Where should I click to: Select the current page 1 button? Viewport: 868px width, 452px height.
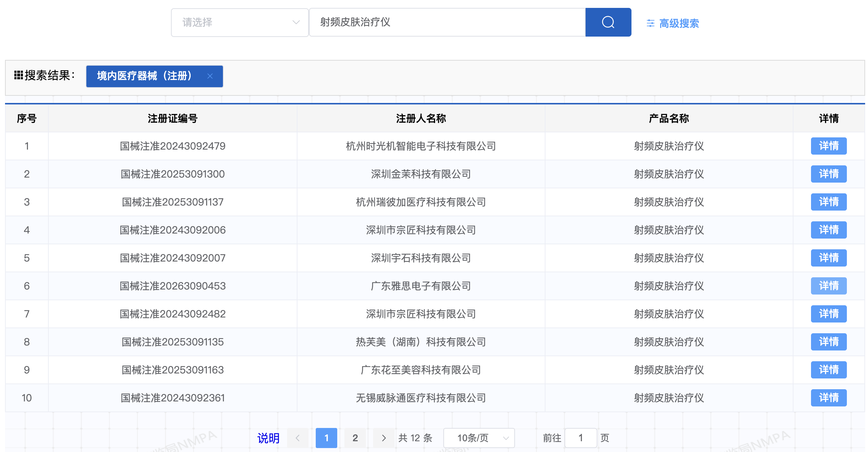tap(326, 438)
